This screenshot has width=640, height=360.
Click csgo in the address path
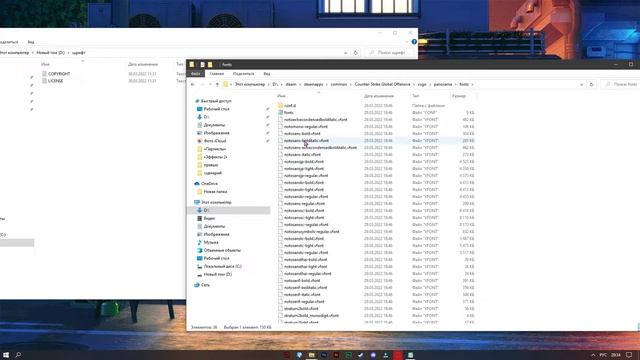422,84
